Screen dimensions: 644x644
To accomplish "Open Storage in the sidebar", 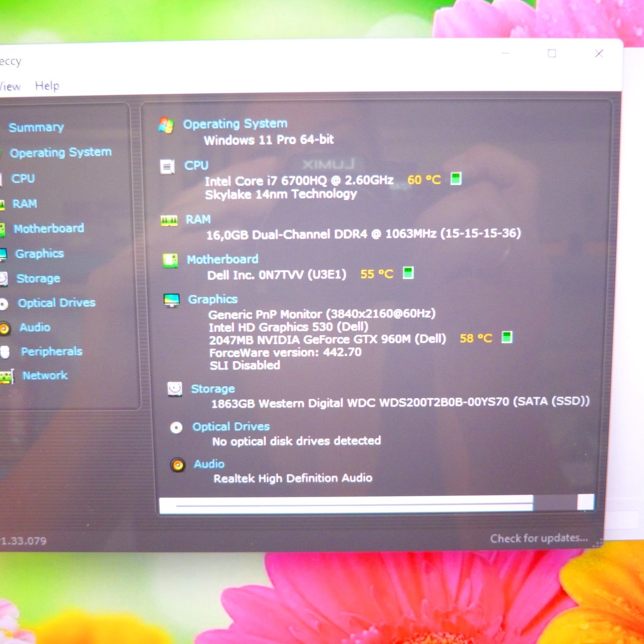I will pos(38,279).
